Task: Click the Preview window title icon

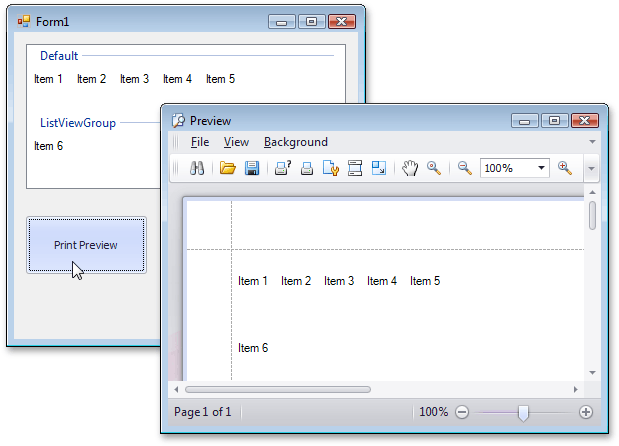Action: click(178, 120)
